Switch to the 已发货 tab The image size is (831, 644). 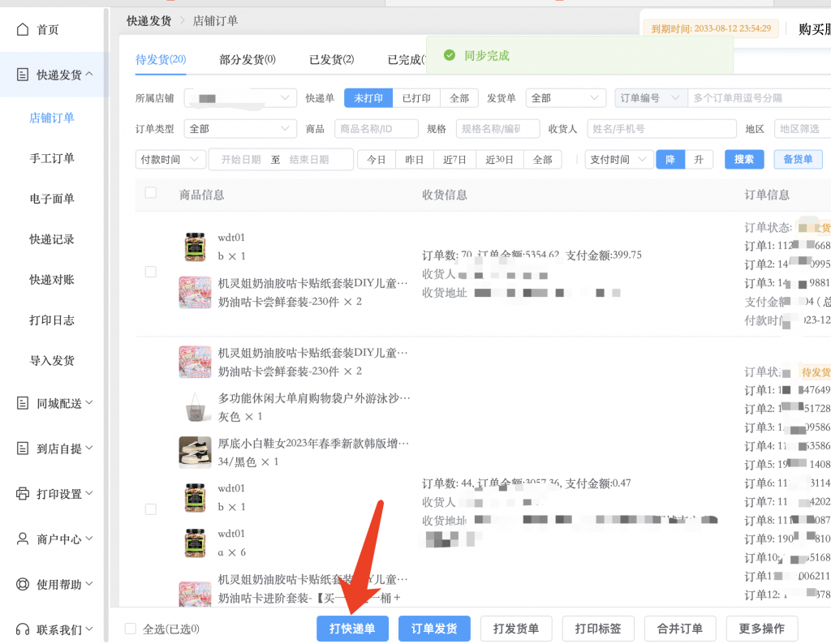(331, 59)
